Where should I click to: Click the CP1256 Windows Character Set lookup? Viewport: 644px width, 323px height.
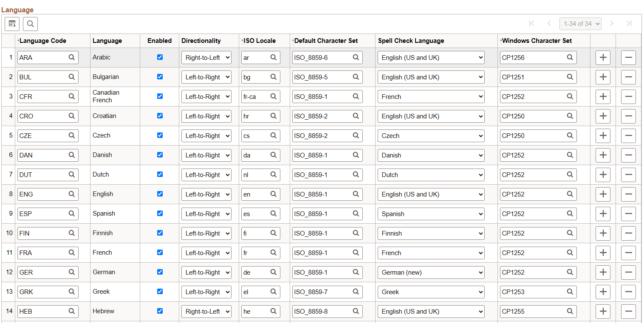click(570, 57)
